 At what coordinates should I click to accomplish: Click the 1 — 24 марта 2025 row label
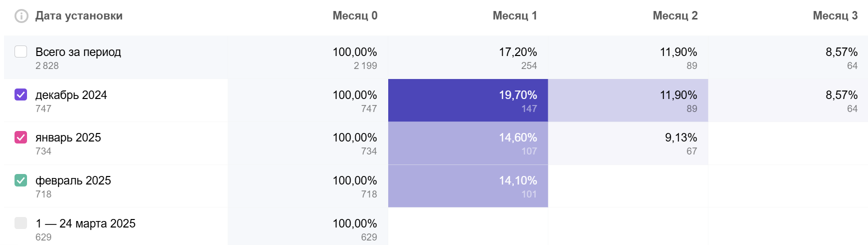(86, 223)
